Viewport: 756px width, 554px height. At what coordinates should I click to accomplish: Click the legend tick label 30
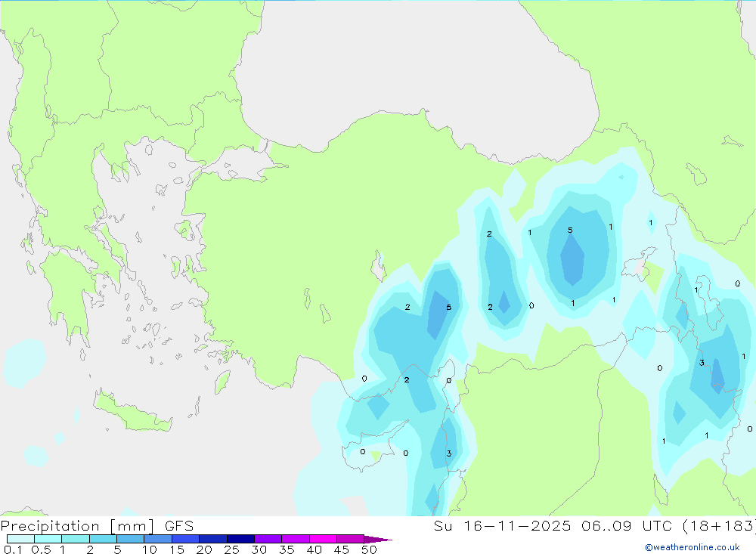pyautogui.click(x=259, y=549)
